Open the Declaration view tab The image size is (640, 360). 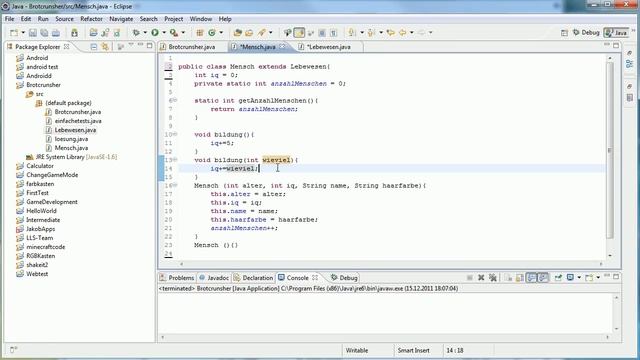click(x=253, y=278)
